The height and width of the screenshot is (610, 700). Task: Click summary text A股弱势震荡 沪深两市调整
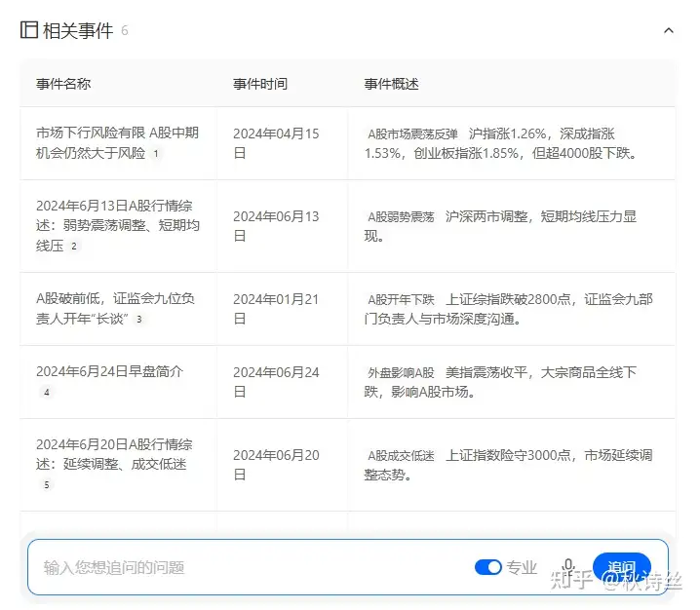pyautogui.click(x=500, y=226)
